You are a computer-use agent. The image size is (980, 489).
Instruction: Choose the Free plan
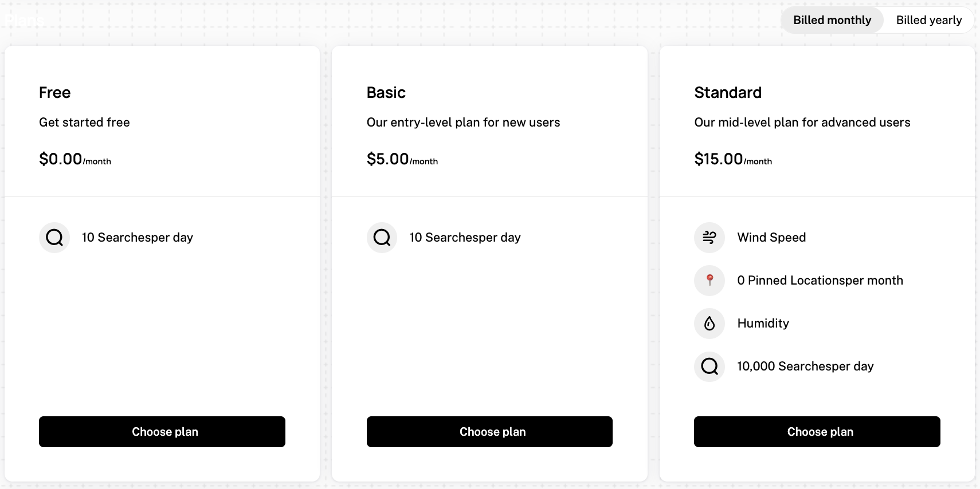[x=162, y=431]
